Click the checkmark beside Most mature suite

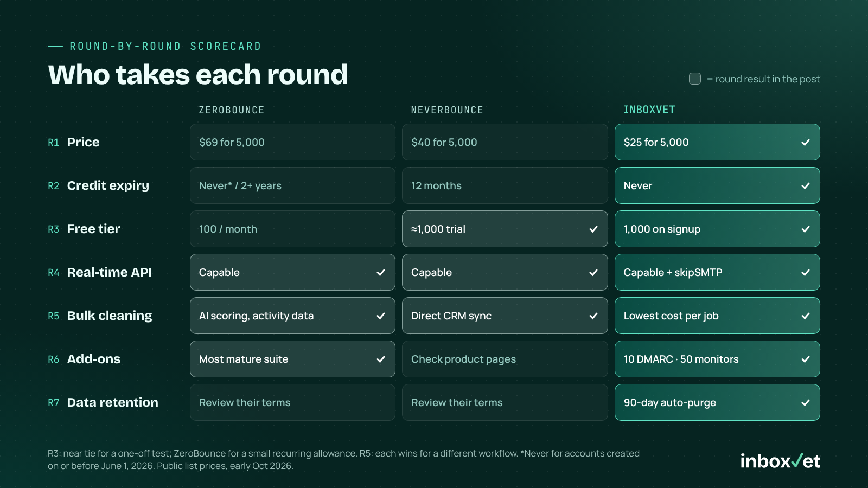pyautogui.click(x=381, y=359)
